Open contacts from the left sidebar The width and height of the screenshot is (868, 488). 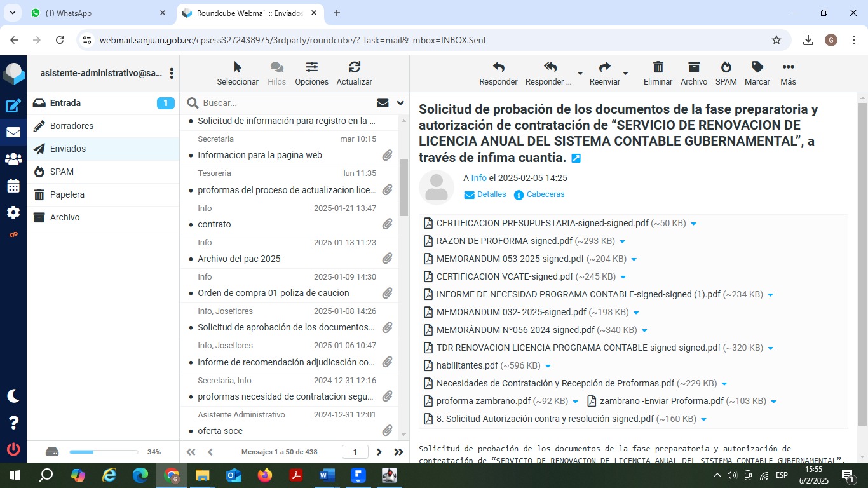pyautogui.click(x=13, y=159)
